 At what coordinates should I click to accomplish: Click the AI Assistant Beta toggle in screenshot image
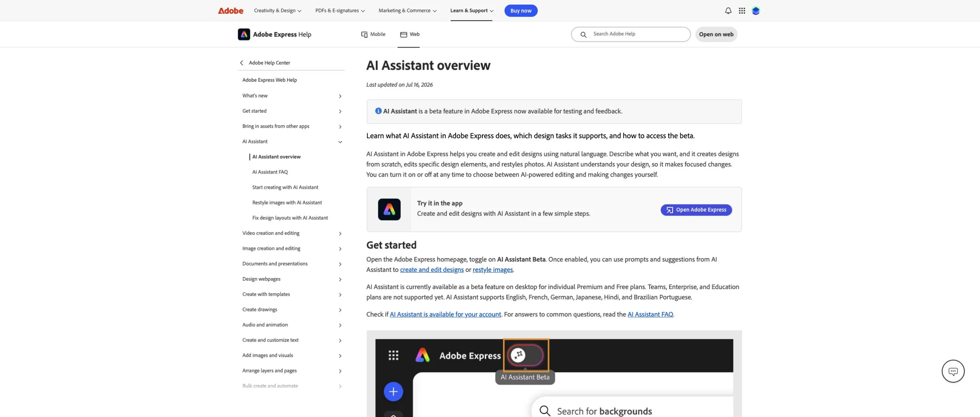pos(526,355)
